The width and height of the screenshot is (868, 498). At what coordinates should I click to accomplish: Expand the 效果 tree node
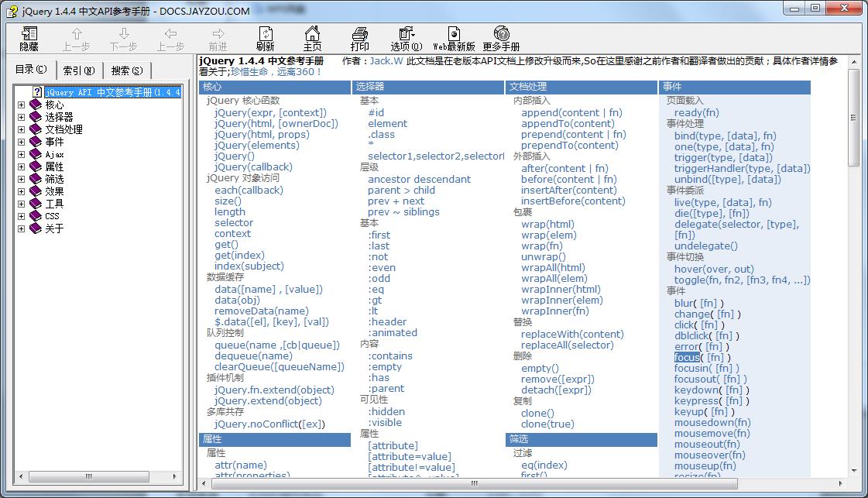[21, 191]
